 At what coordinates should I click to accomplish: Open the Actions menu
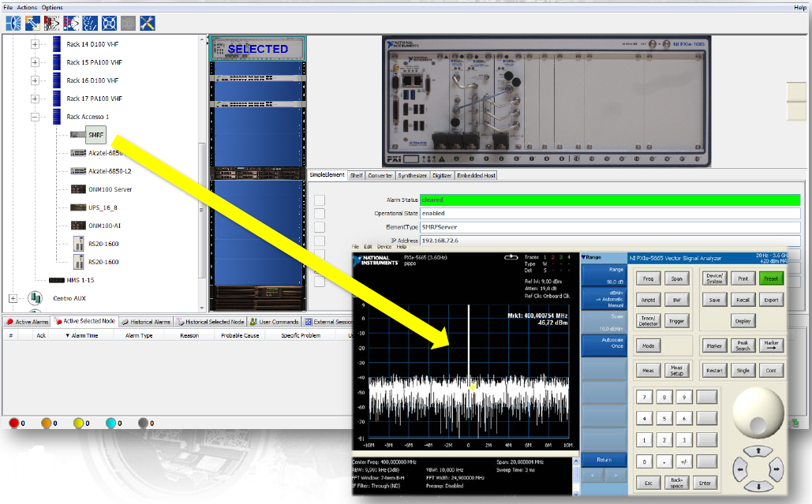(27, 7)
